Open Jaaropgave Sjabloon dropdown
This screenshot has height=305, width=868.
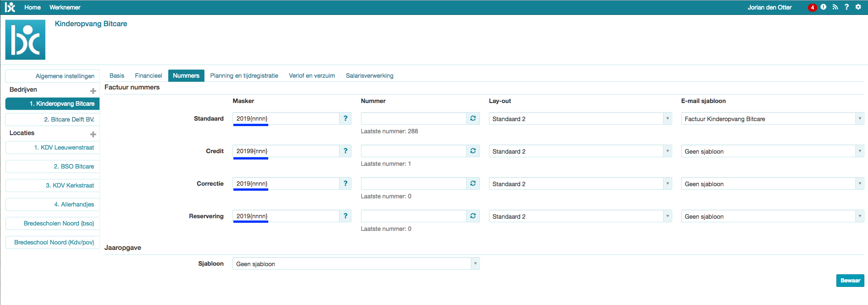click(356, 264)
